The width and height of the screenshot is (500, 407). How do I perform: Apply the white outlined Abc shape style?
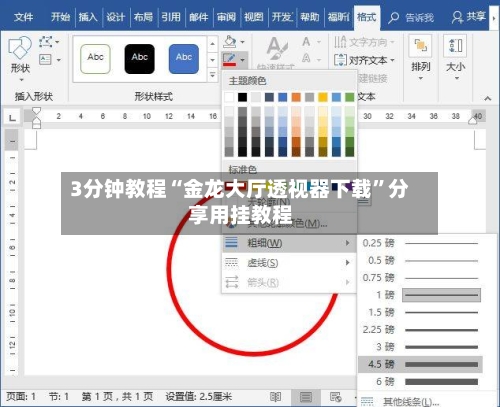[x=95, y=59]
